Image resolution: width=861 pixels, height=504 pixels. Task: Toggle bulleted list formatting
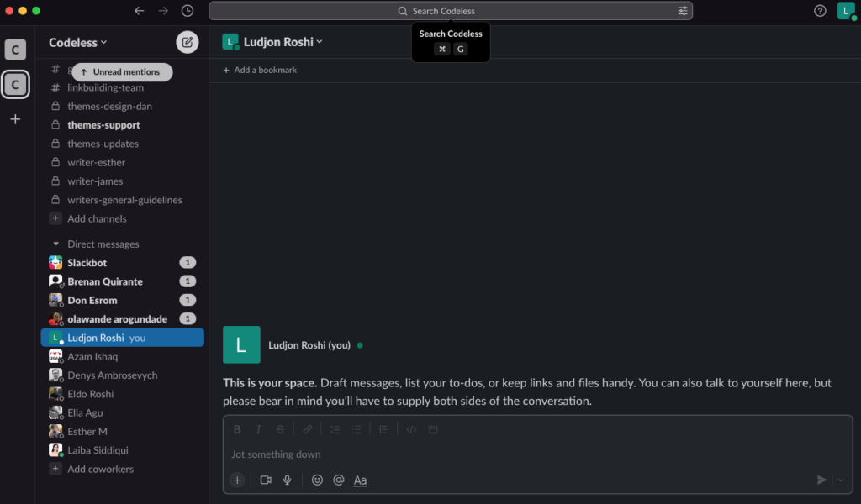pos(357,429)
